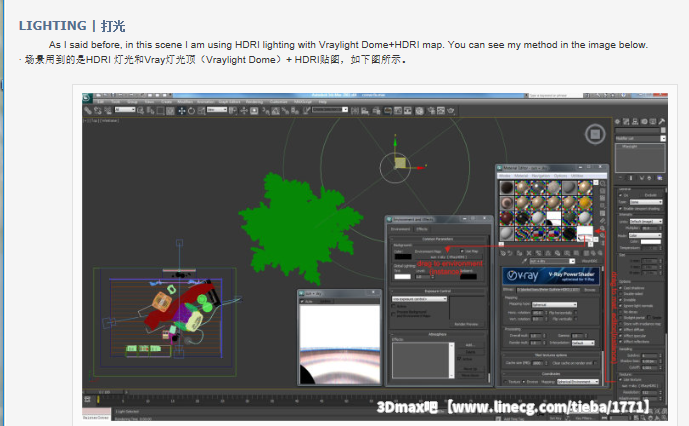
Task: Switch to the Effects tab
Action: coord(421,229)
